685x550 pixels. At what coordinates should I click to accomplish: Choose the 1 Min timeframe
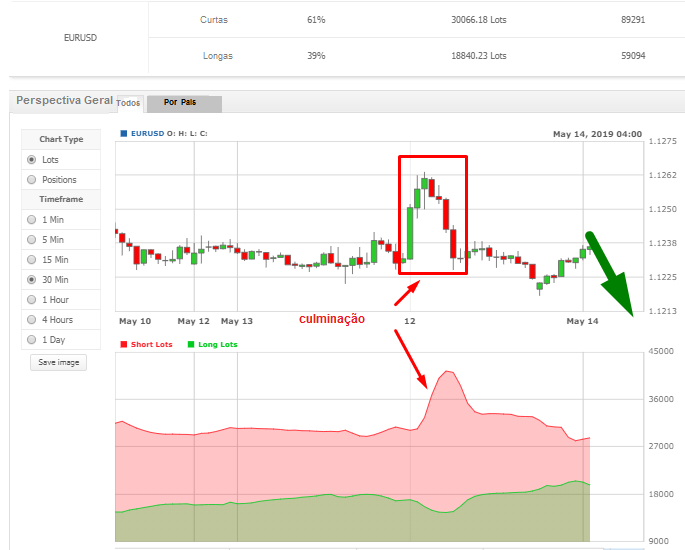(x=32, y=220)
